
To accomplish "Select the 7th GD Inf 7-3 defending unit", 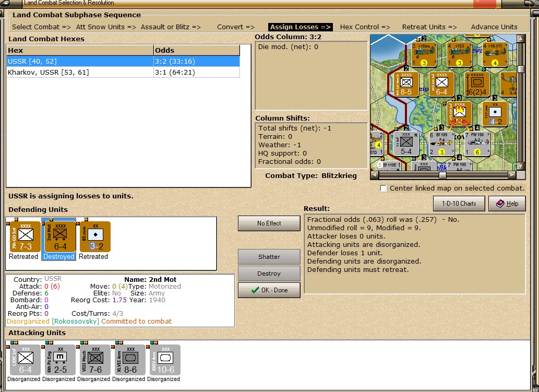I will (x=26, y=236).
